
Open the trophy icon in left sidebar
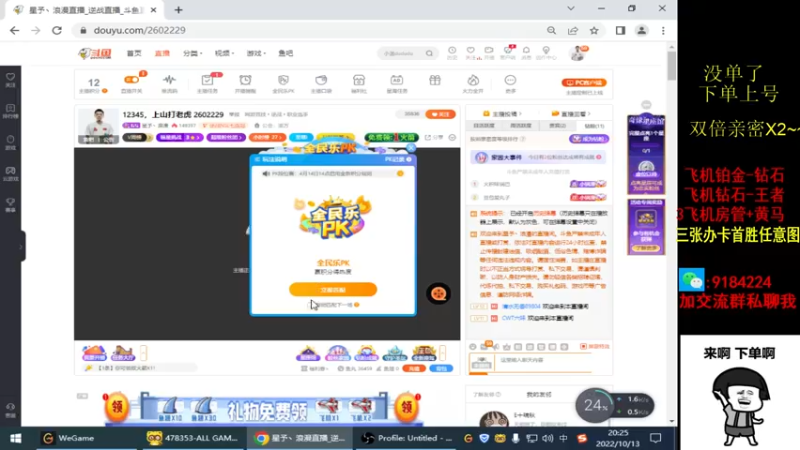(10, 202)
